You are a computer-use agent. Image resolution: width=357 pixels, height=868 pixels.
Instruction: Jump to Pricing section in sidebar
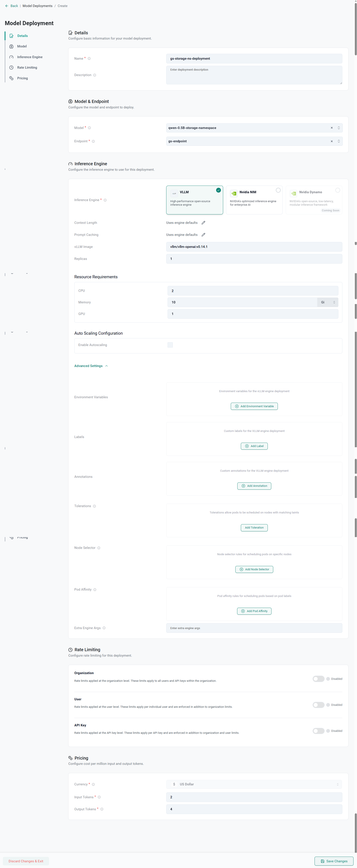pyautogui.click(x=23, y=78)
